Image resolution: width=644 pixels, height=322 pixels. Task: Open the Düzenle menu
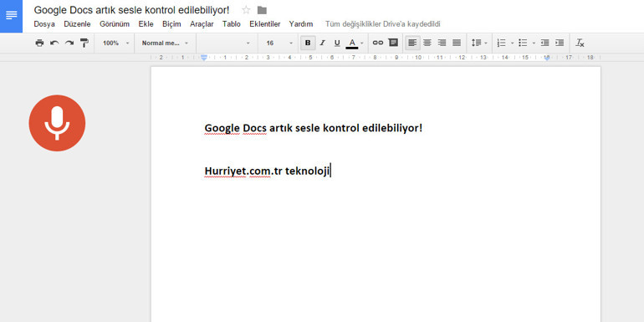tap(77, 24)
